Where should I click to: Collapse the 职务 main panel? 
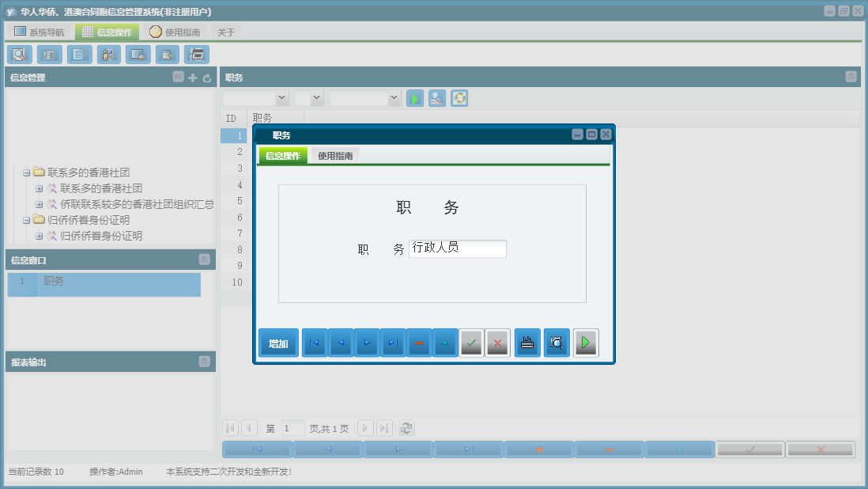pyautogui.click(x=851, y=77)
